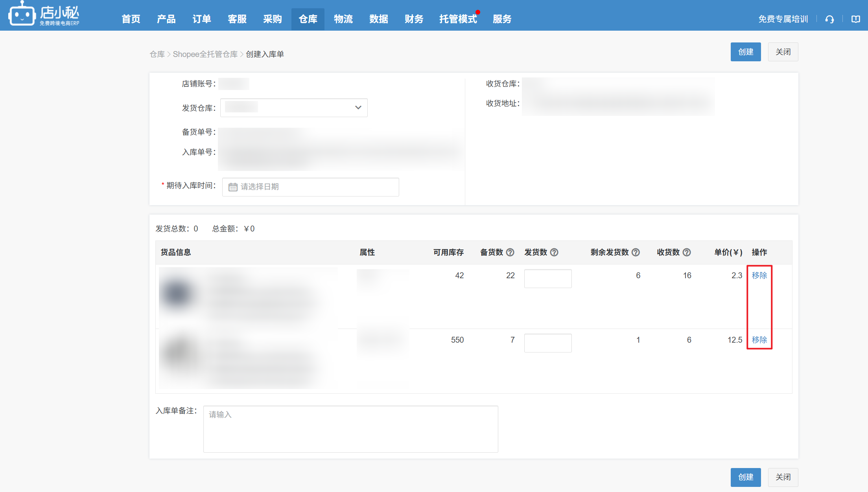The height and width of the screenshot is (492, 868).
Task: Click the 店小秘 robot logo
Action: (x=22, y=15)
